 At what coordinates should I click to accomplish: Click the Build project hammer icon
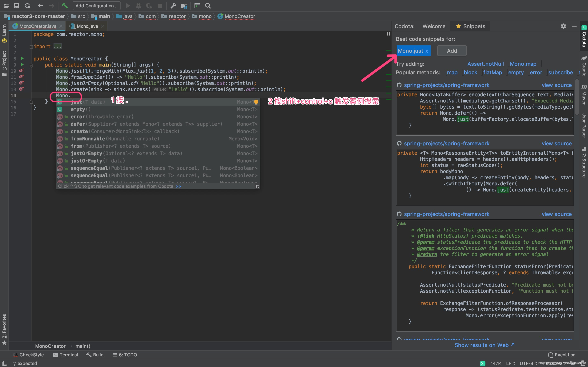65,6
